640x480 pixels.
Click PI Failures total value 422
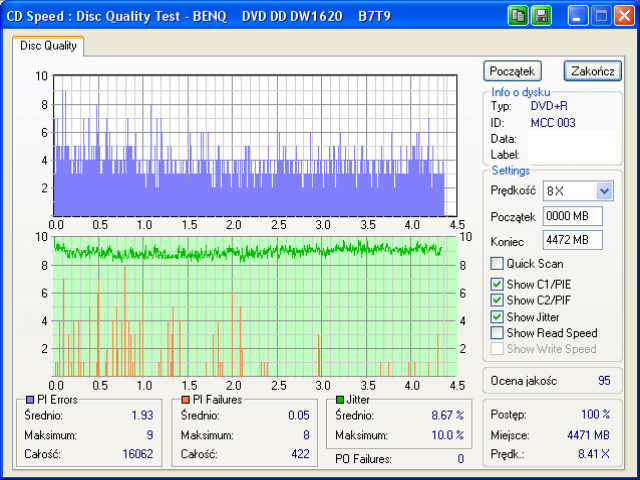point(300,454)
